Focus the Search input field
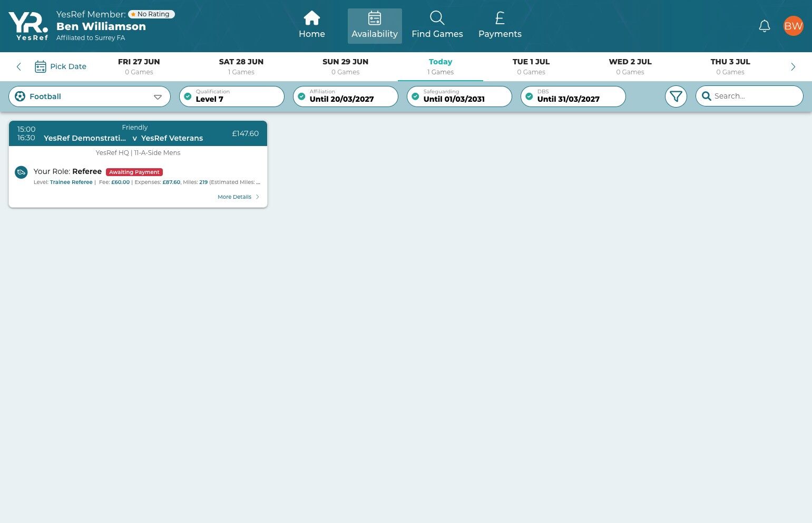Image resolution: width=812 pixels, height=523 pixels. pyautogui.click(x=749, y=96)
